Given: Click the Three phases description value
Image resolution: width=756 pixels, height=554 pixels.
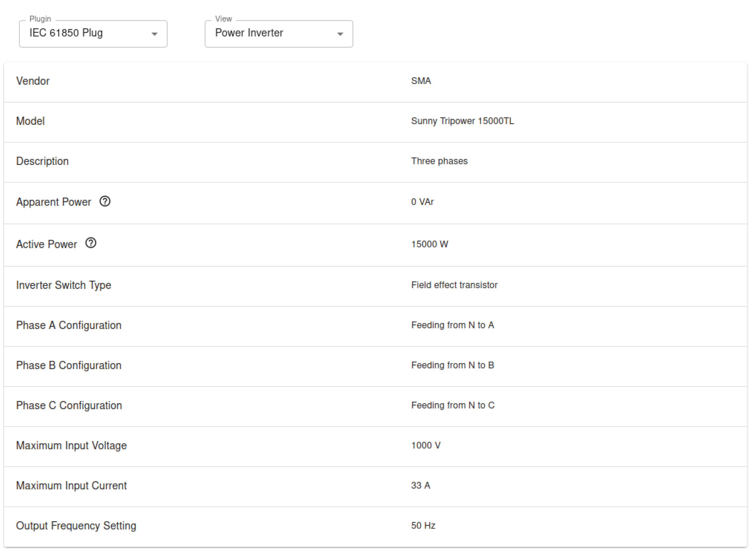Looking at the screenshot, I should coord(439,161).
